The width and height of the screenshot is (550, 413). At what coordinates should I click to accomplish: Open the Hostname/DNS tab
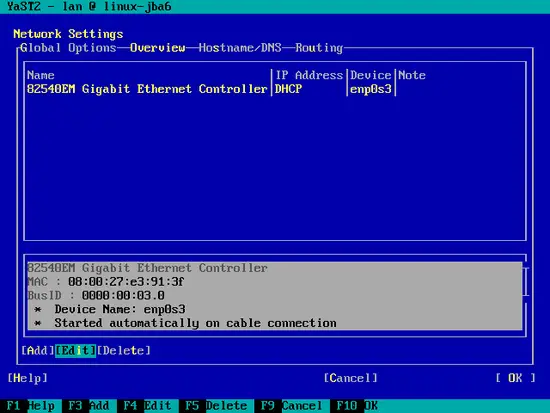pos(240,48)
